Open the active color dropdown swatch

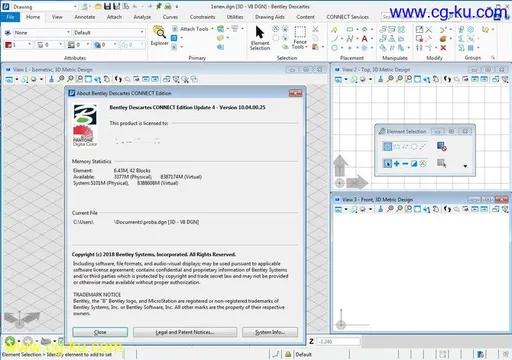(x=18, y=44)
